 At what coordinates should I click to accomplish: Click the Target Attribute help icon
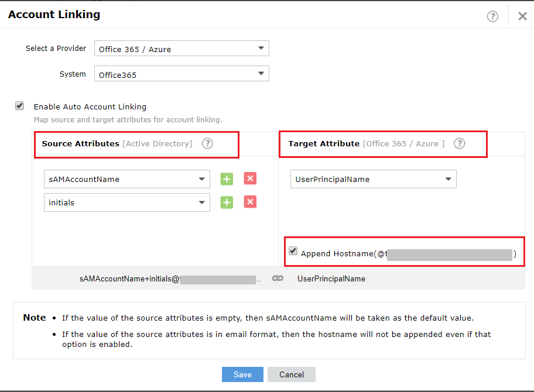460,143
